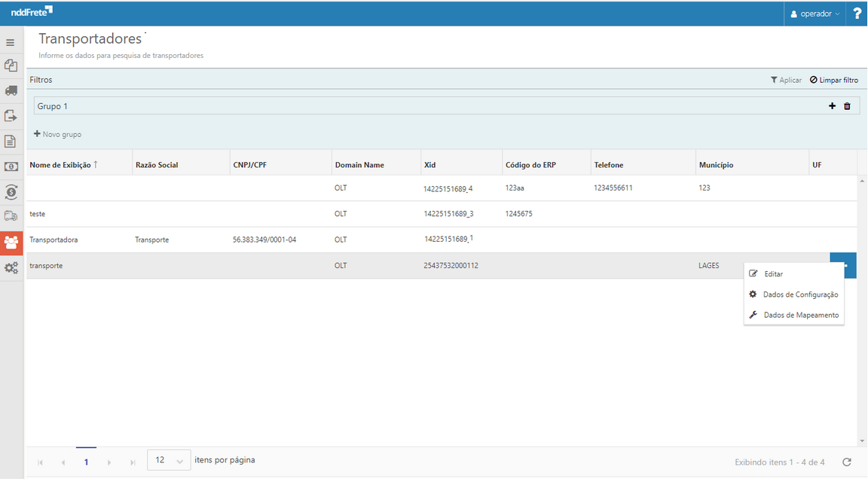Toggle the hamburger sidebar menu

[11, 42]
